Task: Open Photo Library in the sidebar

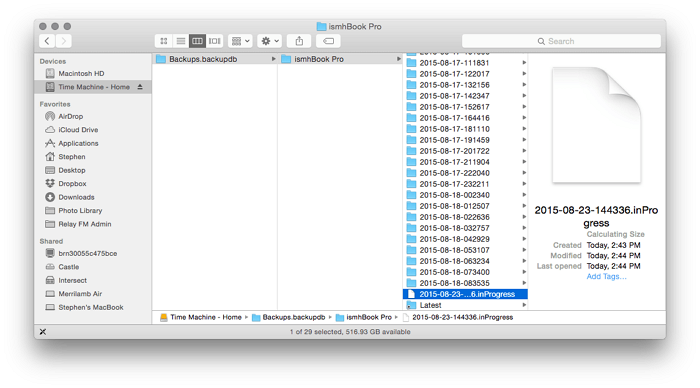Action: click(x=93, y=210)
